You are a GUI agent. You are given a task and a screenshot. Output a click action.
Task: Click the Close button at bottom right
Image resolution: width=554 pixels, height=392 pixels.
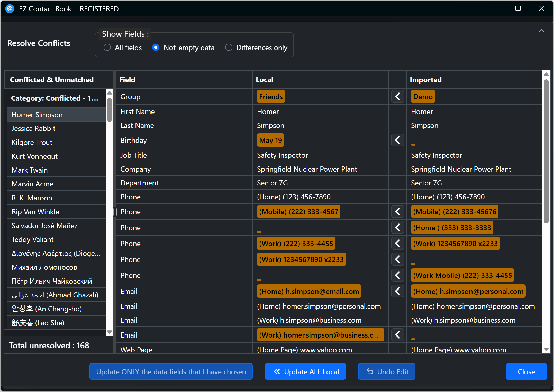pyautogui.click(x=526, y=371)
